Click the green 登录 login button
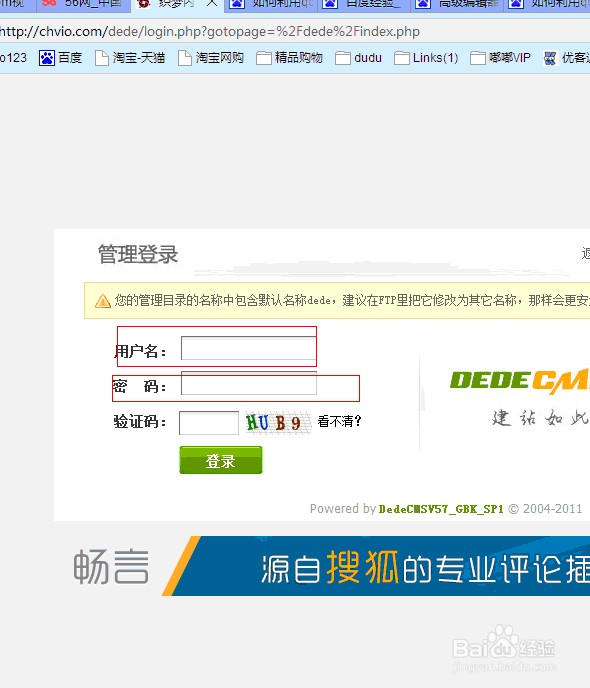This screenshot has width=590, height=688. click(221, 460)
